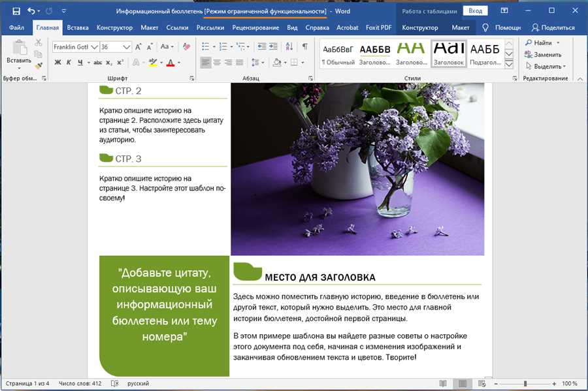Clear all formatting with the eraser icon
588x391 pixels.
click(x=186, y=47)
